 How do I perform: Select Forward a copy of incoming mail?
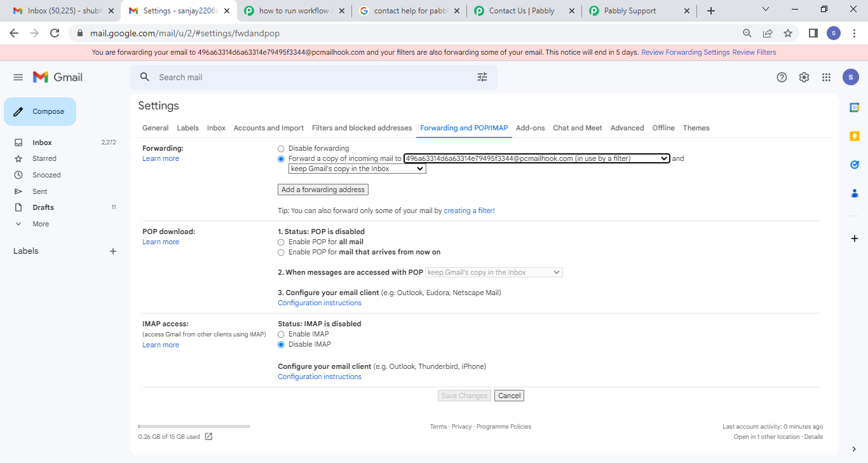coord(281,159)
